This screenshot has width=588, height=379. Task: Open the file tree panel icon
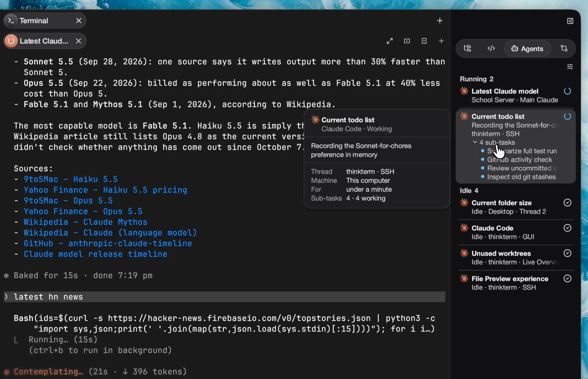(467, 48)
